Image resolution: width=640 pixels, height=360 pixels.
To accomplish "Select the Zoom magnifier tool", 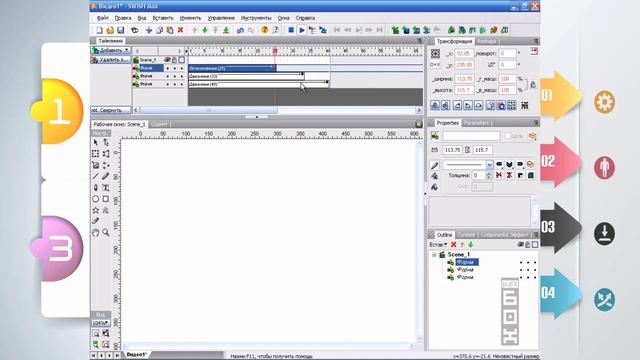I will (106, 233).
